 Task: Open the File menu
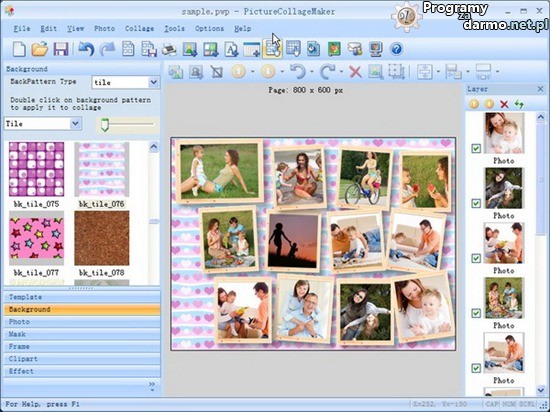[x=22, y=29]
